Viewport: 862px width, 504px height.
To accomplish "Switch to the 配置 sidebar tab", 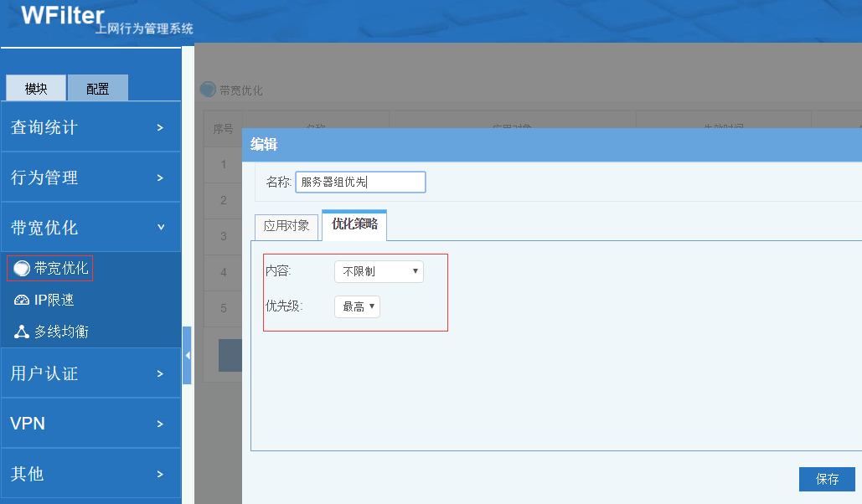I will point(97,89).
